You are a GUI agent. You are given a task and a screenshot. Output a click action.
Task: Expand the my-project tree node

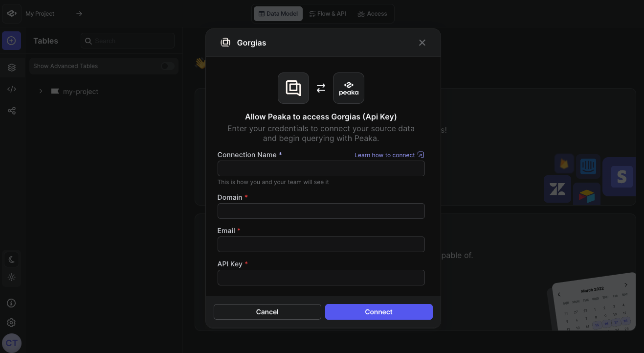coord(41,91)
